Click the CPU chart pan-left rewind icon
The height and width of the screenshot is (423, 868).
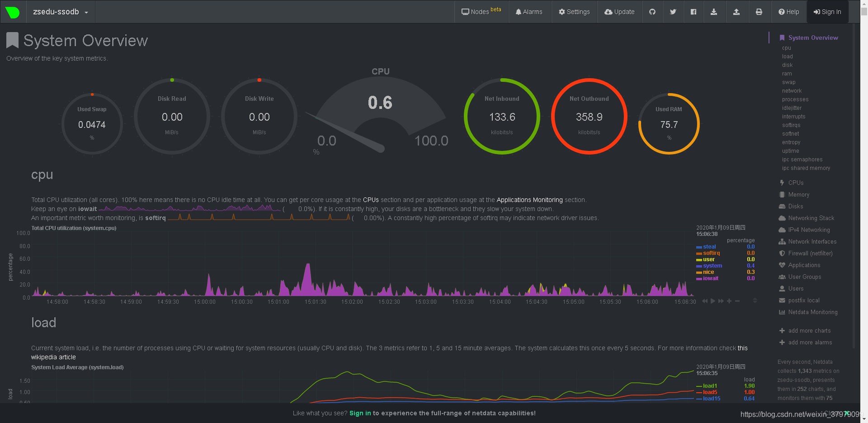coord(705,301)
